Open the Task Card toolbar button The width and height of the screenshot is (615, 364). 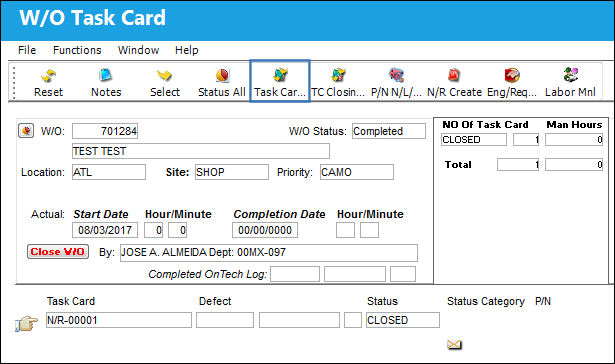[280, 81]
